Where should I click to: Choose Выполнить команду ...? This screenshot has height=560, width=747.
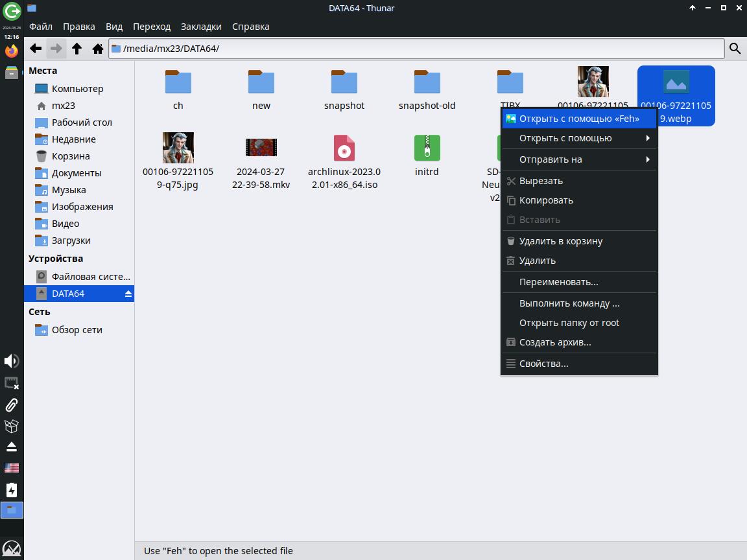pyautogui.click(x=579, y=303)
